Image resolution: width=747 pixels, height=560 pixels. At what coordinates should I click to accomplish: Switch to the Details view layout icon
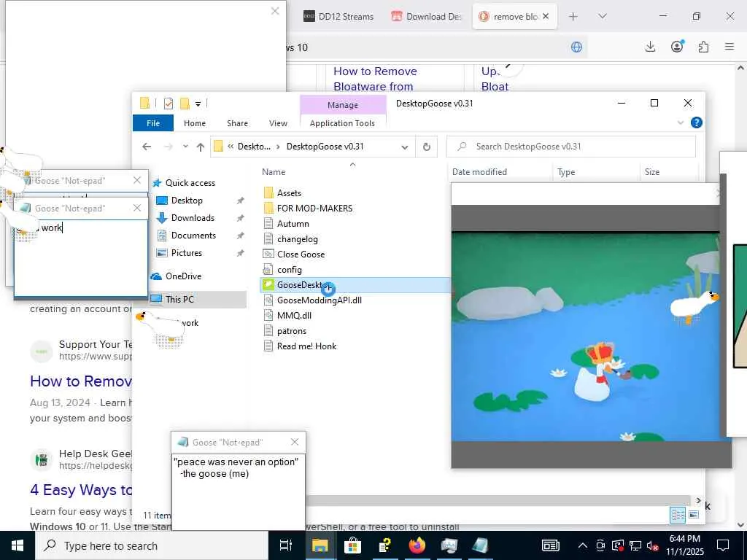[x=678, y=515]
